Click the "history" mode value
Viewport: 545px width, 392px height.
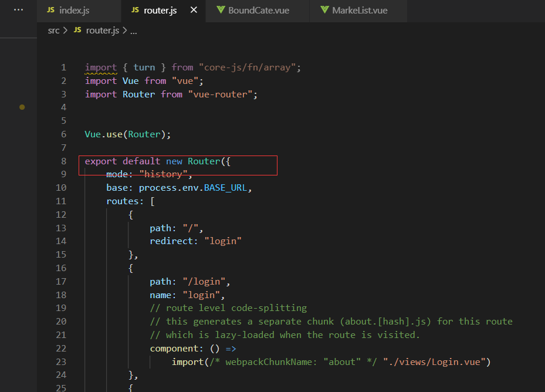[163, 174]
